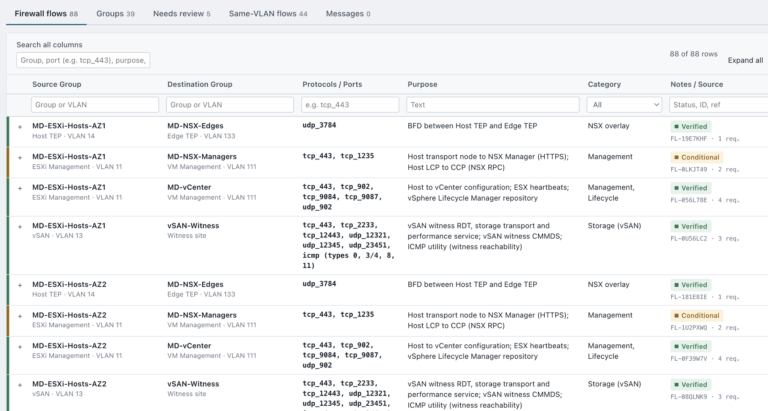
Task: Switch to the Firewall flows tab
Action: [x=46, y=14]
